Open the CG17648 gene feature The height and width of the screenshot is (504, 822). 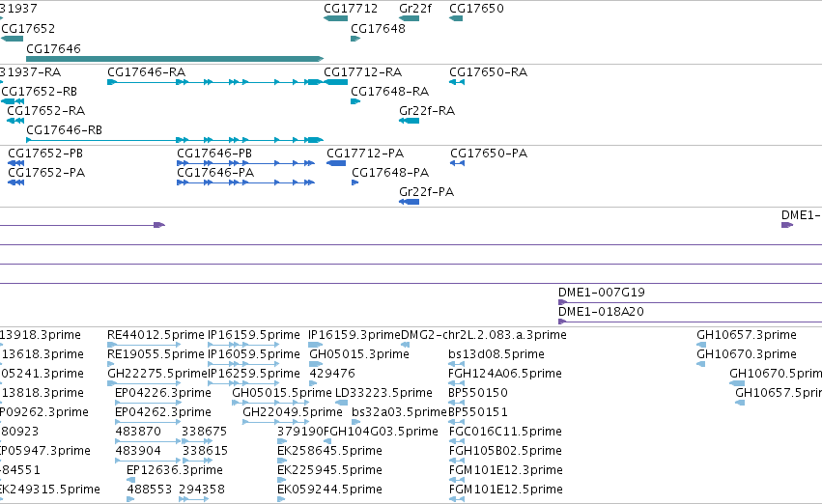pyautogui.click(x=355, y=39)
